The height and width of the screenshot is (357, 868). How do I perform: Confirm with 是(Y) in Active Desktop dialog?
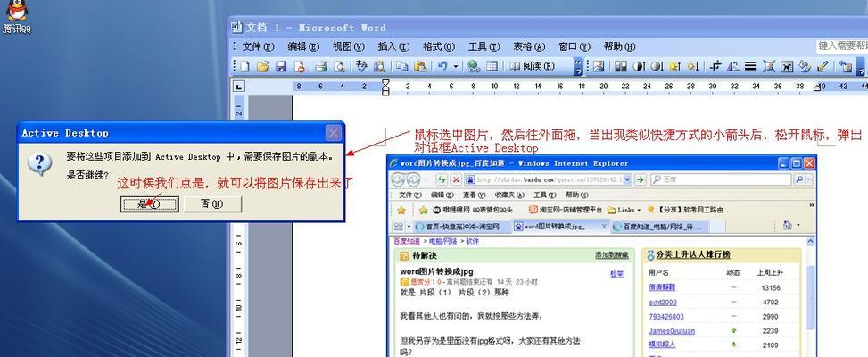pyautogui.click(x=149, y=203)
